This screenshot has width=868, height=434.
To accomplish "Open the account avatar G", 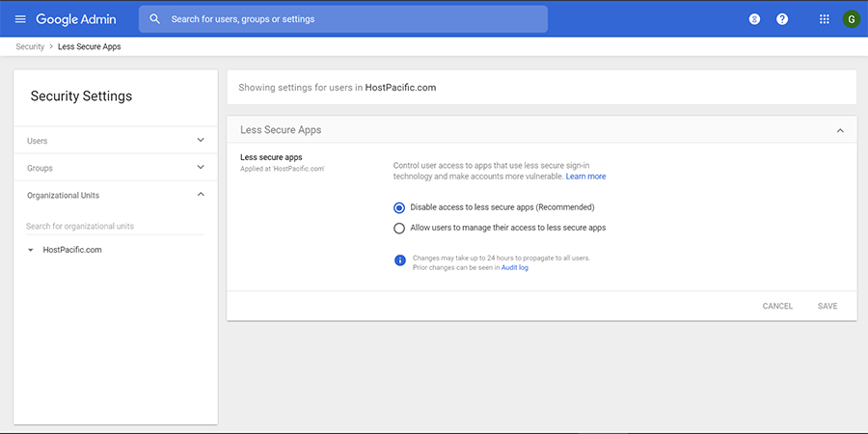I will 852,19.
